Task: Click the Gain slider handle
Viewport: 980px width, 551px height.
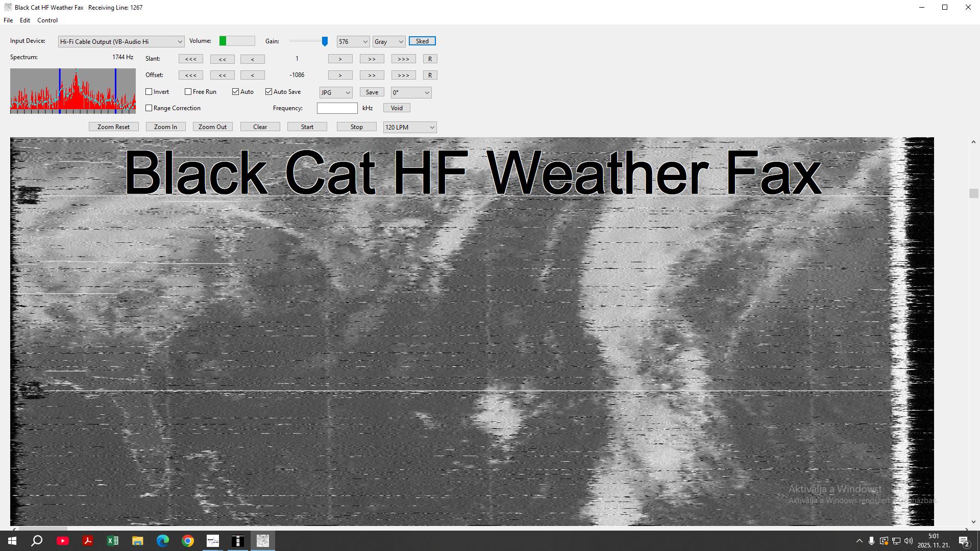Action: 325,41
